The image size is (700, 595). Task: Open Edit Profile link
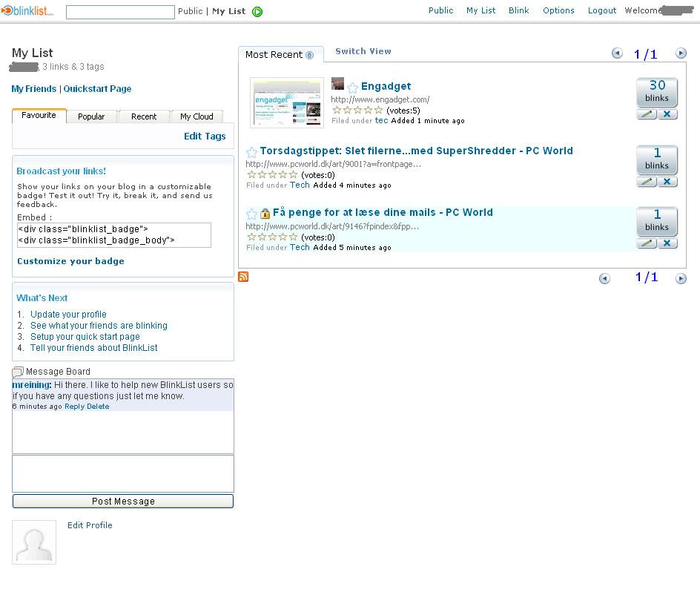[90, 526]
